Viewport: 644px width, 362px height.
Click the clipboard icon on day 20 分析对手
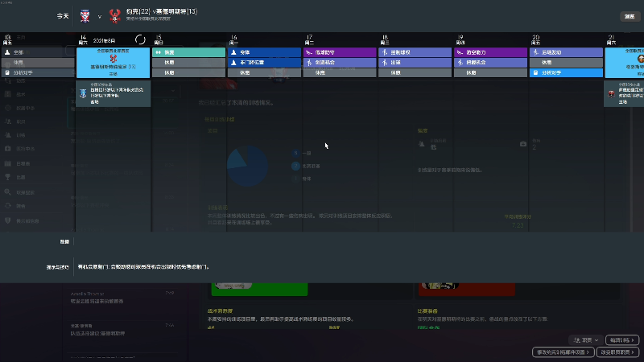[535, 72]
